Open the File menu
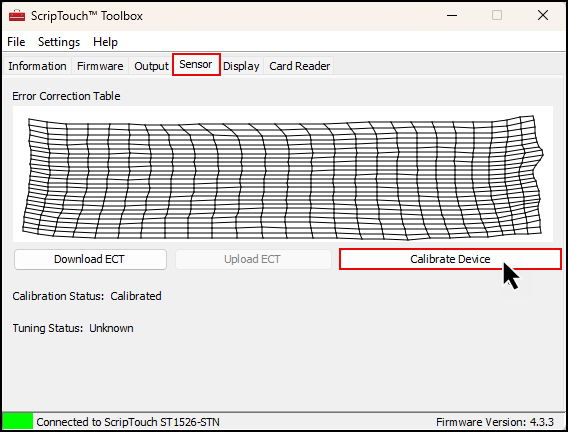This screenshot has width=568, height=432. (16, 42)
